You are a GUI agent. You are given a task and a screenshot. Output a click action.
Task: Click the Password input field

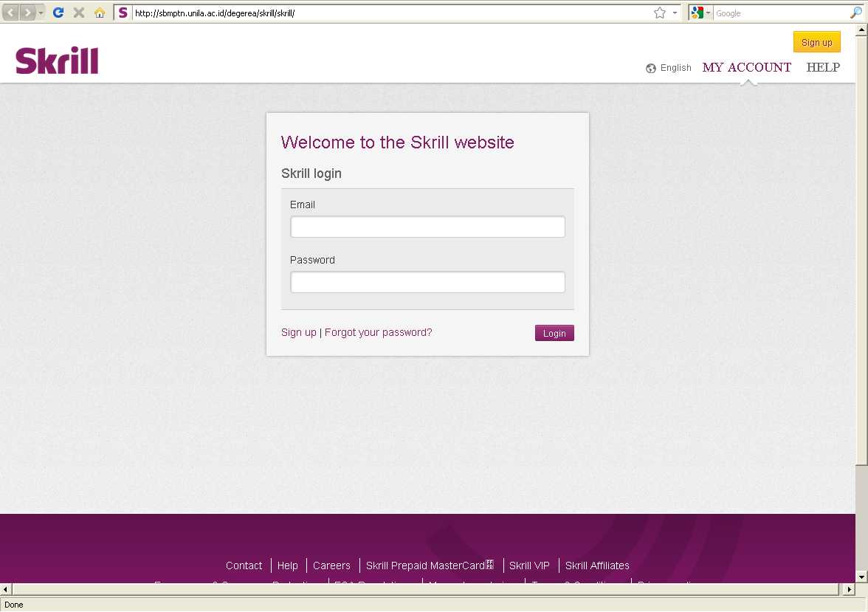point(427,282)
